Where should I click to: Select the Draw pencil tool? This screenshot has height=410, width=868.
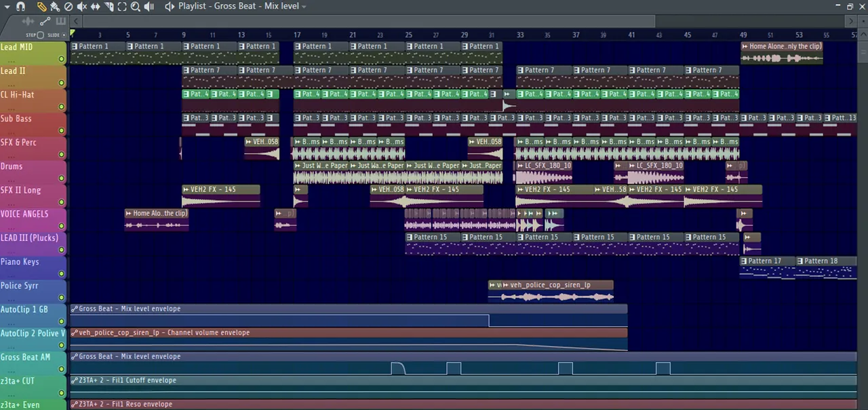tap(42, 6)
